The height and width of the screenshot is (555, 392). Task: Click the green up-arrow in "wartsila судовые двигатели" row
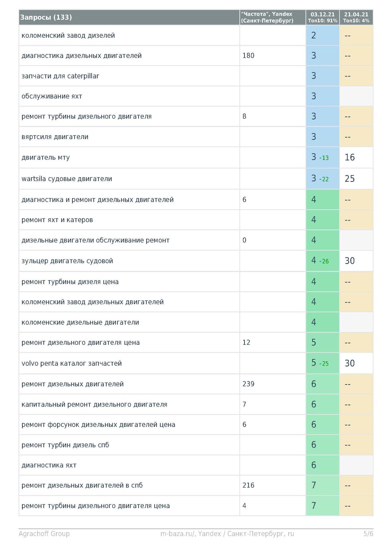pyautogui.click(x=320, y=179)
